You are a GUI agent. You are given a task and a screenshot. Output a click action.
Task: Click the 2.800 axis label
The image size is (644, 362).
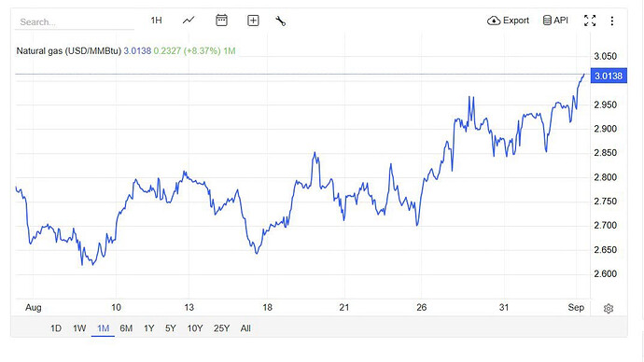click(x=606, y=177)
